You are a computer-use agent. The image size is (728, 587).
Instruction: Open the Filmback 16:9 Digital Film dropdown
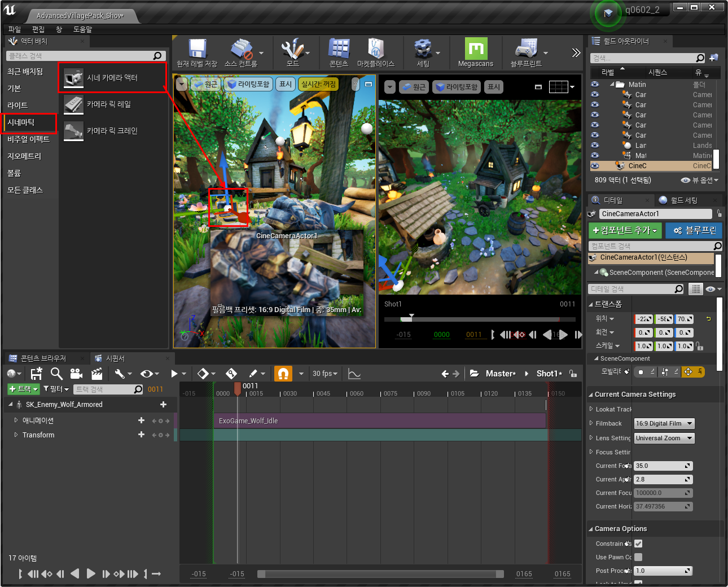point(664,423)
